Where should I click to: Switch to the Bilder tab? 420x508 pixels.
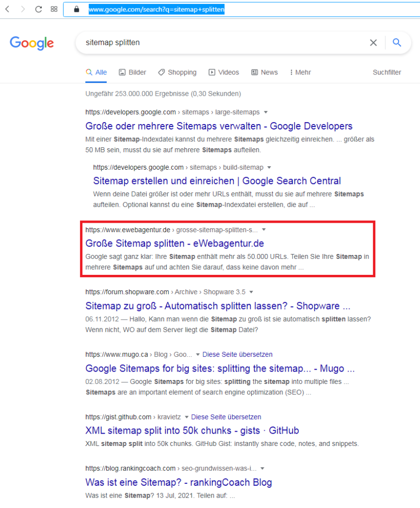coord(133,72)
